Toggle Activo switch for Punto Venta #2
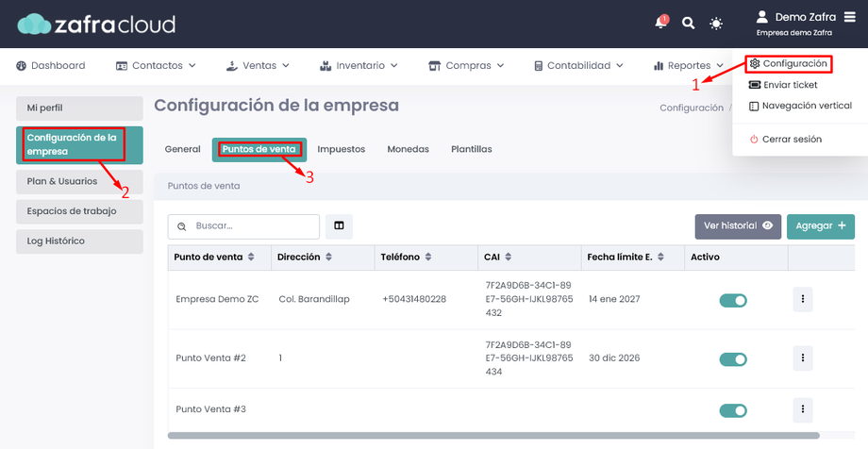Screen dimensions: 868x449 (733, 359)
